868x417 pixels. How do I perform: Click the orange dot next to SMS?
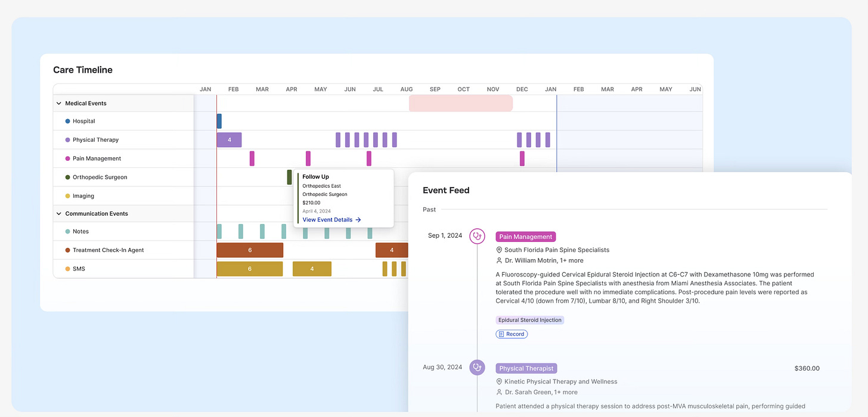[67, 269]
